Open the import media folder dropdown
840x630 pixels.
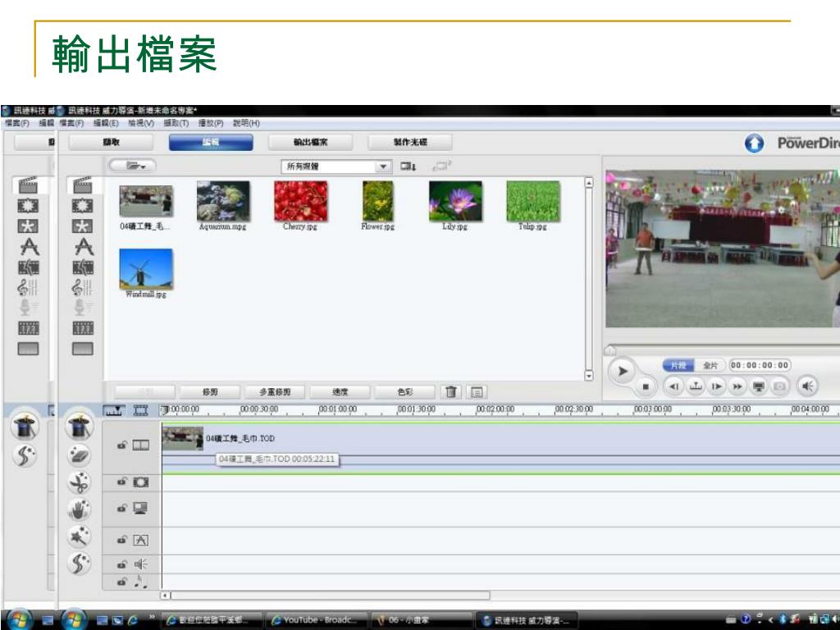[x=132, y=166]
